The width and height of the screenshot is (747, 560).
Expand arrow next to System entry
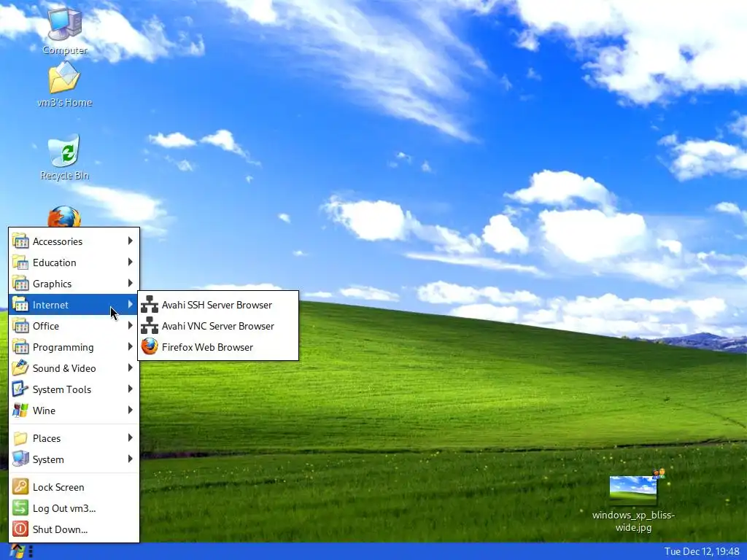tap(130, 459)
